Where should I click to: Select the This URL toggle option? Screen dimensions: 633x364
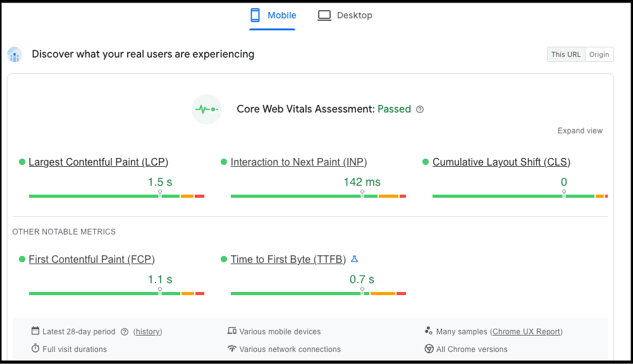[565, 54]
